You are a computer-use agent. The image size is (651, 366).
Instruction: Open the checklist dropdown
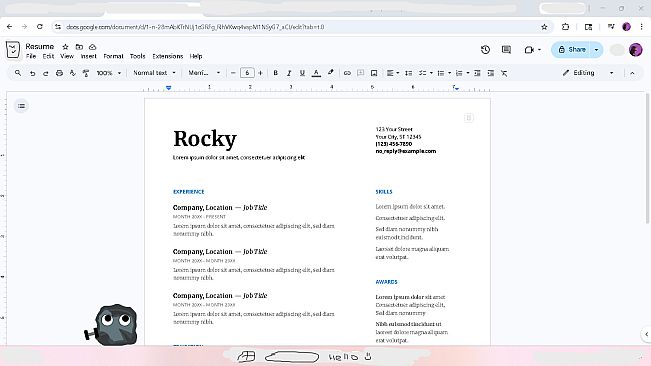pyautogui.click(x=426, y=73)
